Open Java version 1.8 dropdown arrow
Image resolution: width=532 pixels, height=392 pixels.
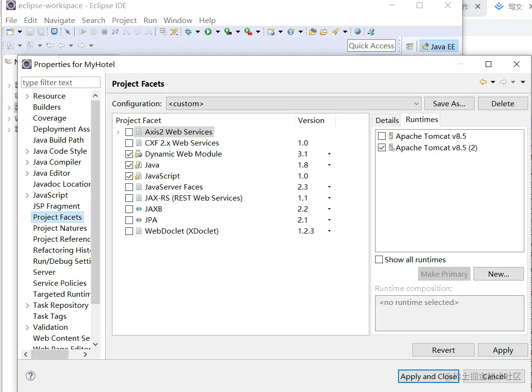point(329,165)
